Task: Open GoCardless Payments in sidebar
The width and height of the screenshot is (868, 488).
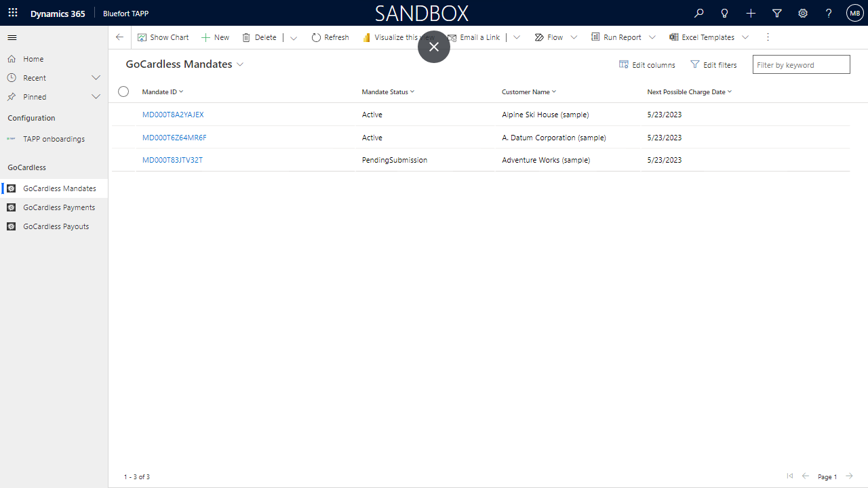Action: 54,207
